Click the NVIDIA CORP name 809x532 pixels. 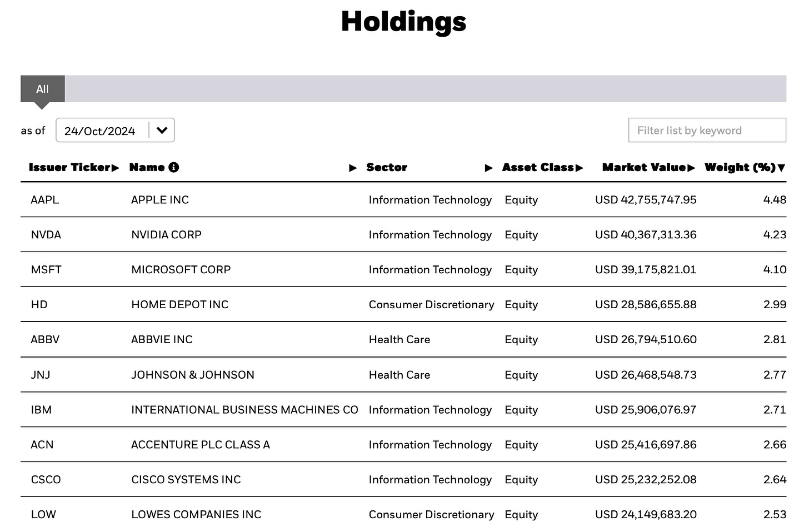(166, 235)
